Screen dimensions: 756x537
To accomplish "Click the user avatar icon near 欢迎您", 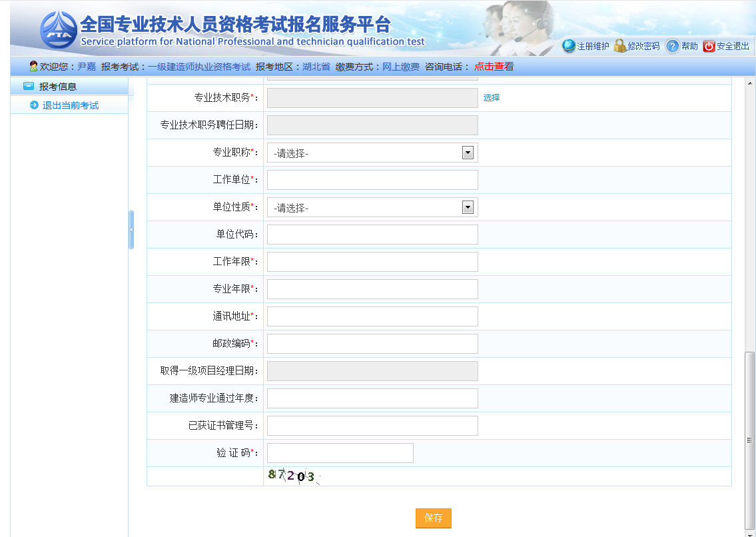I will [x=33, y=67].
